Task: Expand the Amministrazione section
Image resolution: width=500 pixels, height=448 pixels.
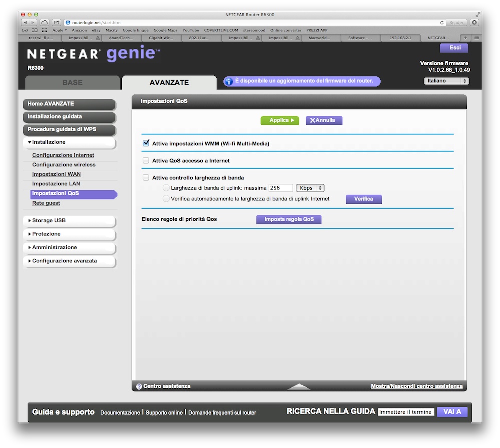Action: pyautogui.click(x=69, y=247)
